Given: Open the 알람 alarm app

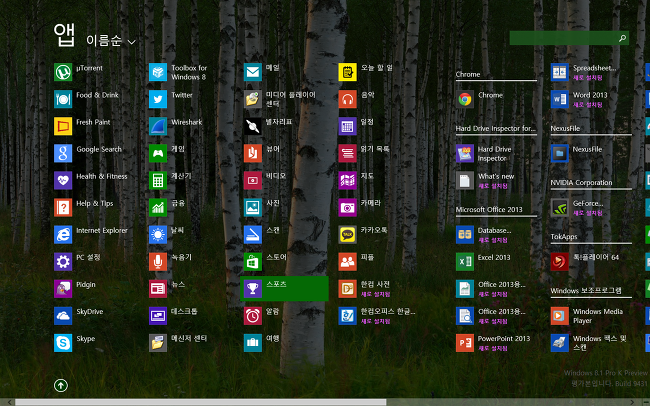Looking at the screenshot, I should point(253,316).
